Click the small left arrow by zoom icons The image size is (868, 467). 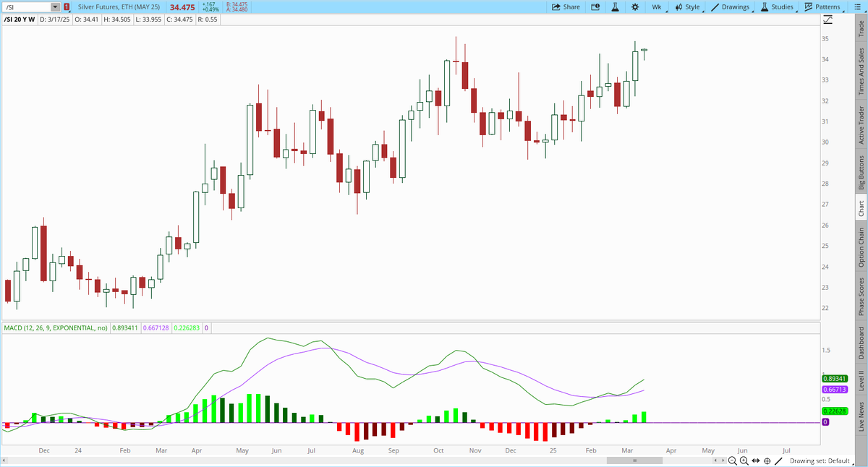[715, 460]
